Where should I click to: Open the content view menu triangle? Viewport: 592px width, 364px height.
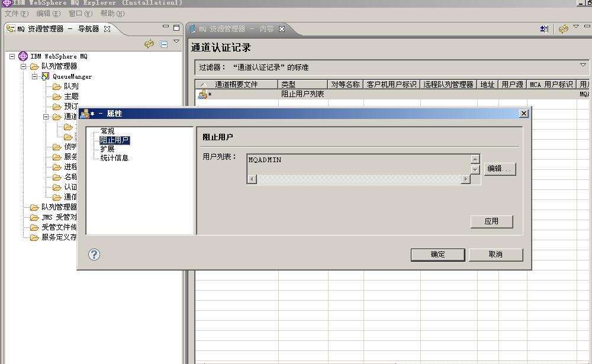click(576, 27)
